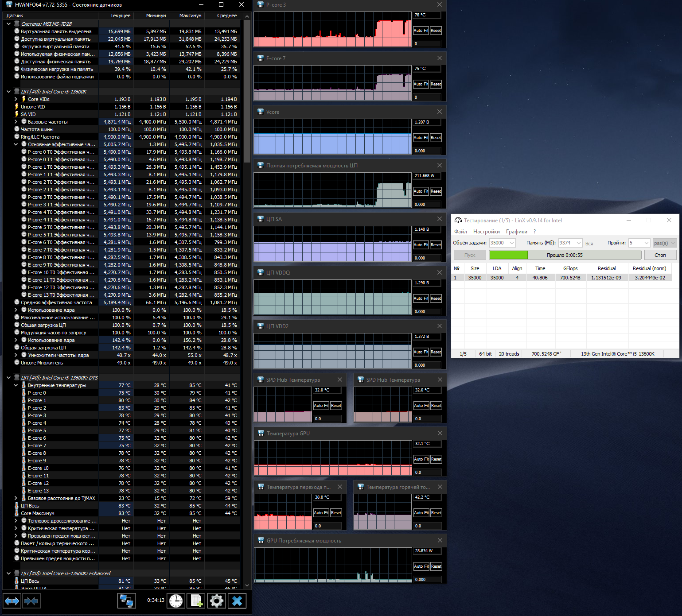Click the Полная потребляемая мощность ЦП window icon
The image size is (682, 616).
261,165
